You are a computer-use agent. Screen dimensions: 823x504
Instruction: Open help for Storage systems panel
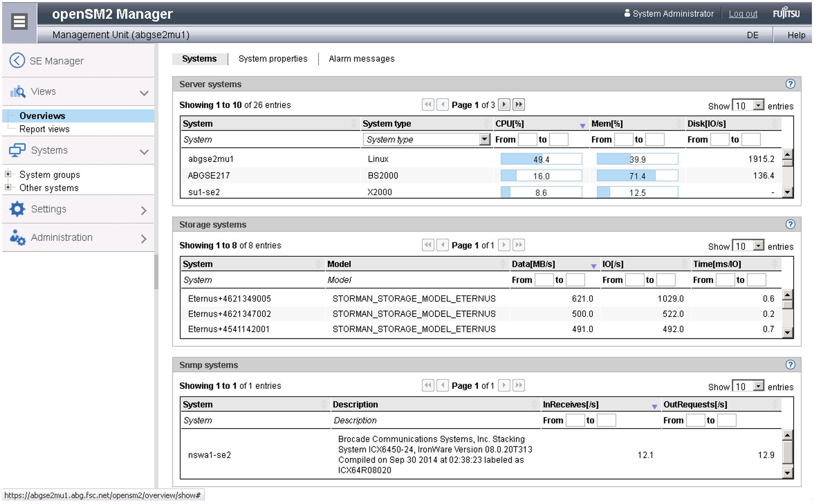(x=790, y=224)
